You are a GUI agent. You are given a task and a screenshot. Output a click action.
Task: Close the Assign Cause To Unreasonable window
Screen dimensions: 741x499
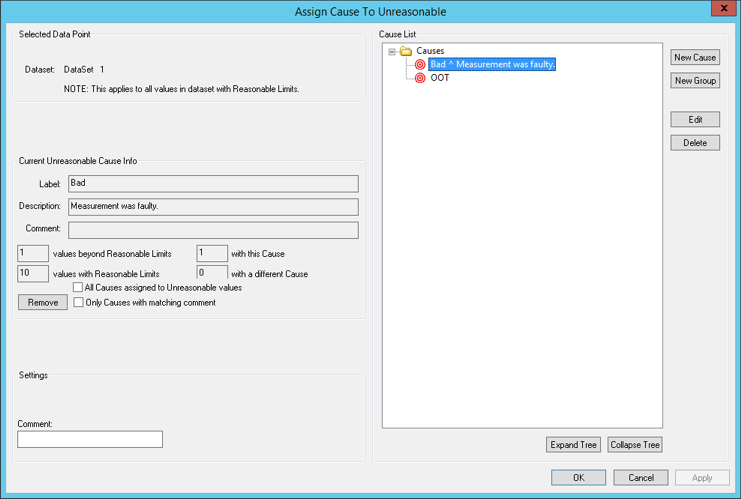723,10
